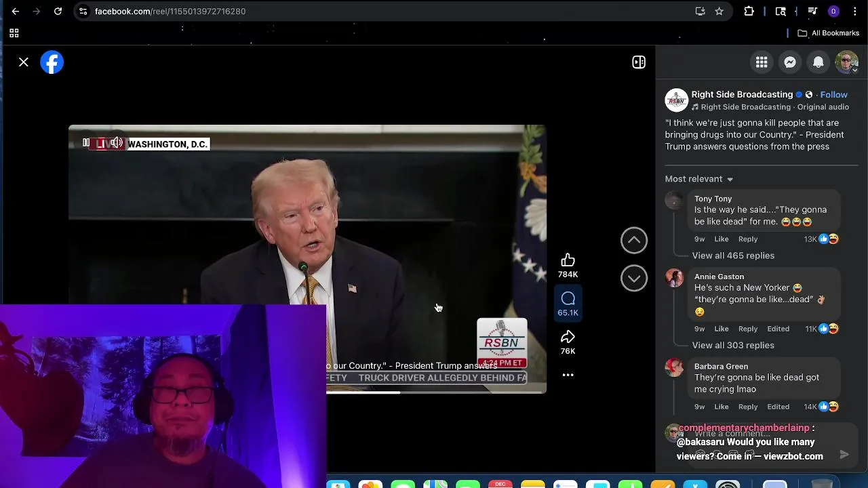Mute the reel's audio
The image size is (868, 488).
117,143
